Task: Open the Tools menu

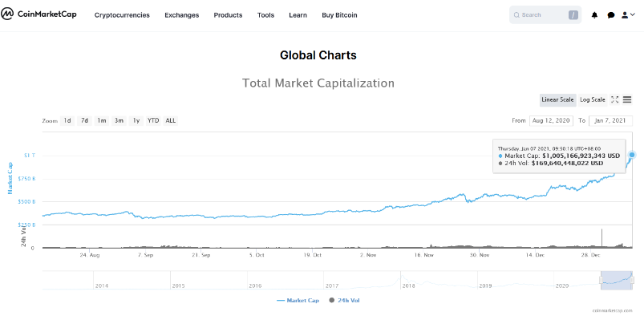Action: point(265,15)
